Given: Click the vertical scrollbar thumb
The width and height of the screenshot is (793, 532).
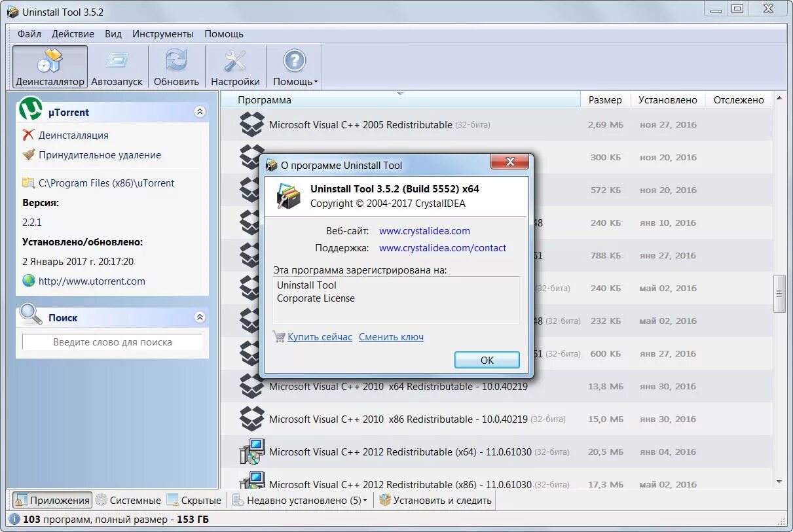Looking at the screenshot, I should [779, 294].
